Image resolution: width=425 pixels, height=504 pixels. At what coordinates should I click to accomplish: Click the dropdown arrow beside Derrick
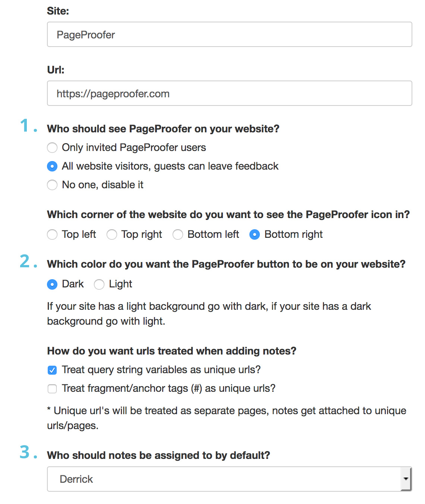tap(406, 479)
